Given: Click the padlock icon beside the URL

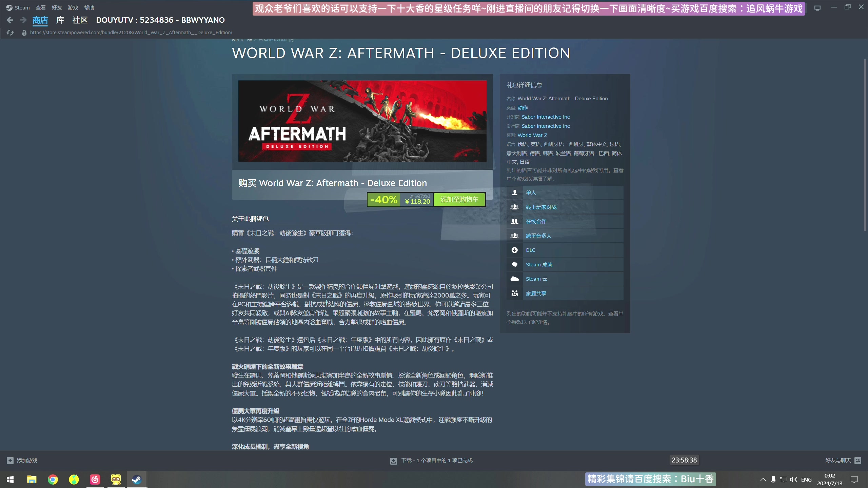Looking at the screenshot, I should pos(24,33).
